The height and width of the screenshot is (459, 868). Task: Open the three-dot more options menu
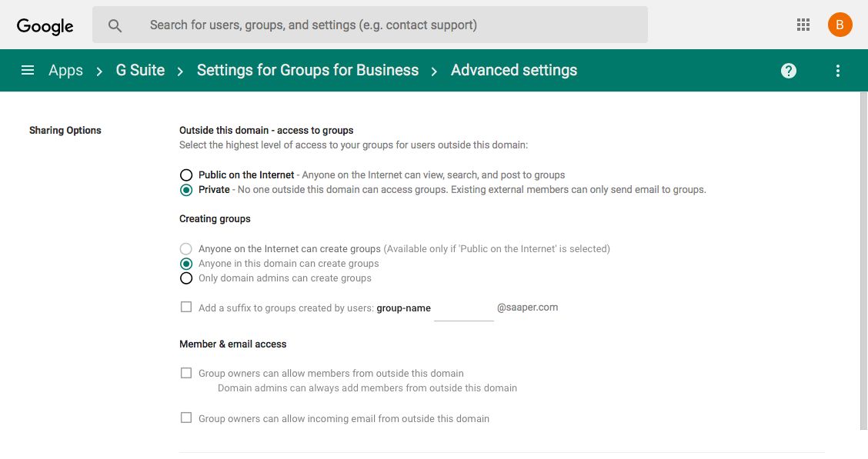(838, 71)
